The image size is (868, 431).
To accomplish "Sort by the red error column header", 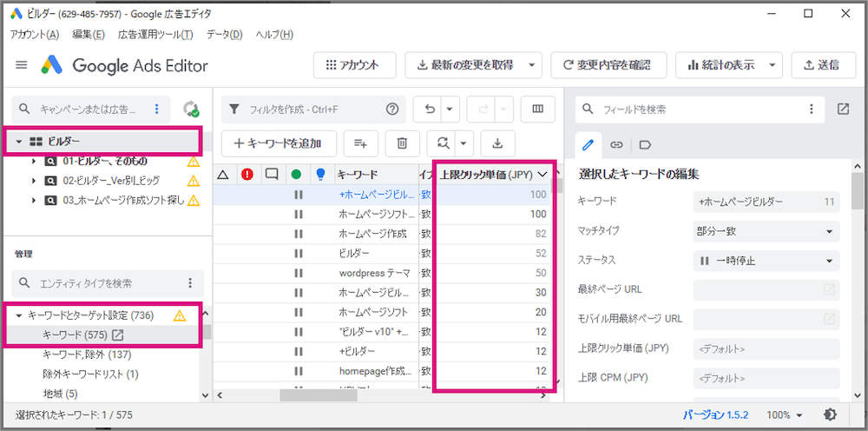I will 247,175.
